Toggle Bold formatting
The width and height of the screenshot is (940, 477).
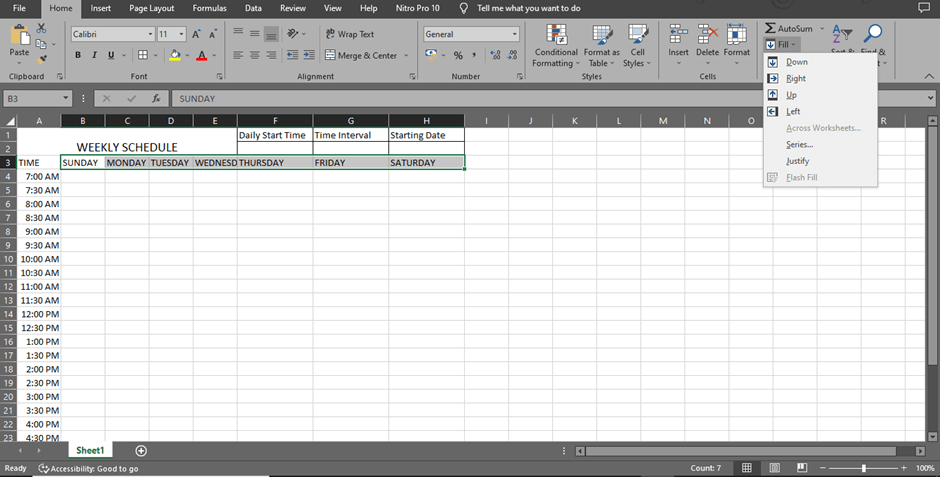(78, 55)
